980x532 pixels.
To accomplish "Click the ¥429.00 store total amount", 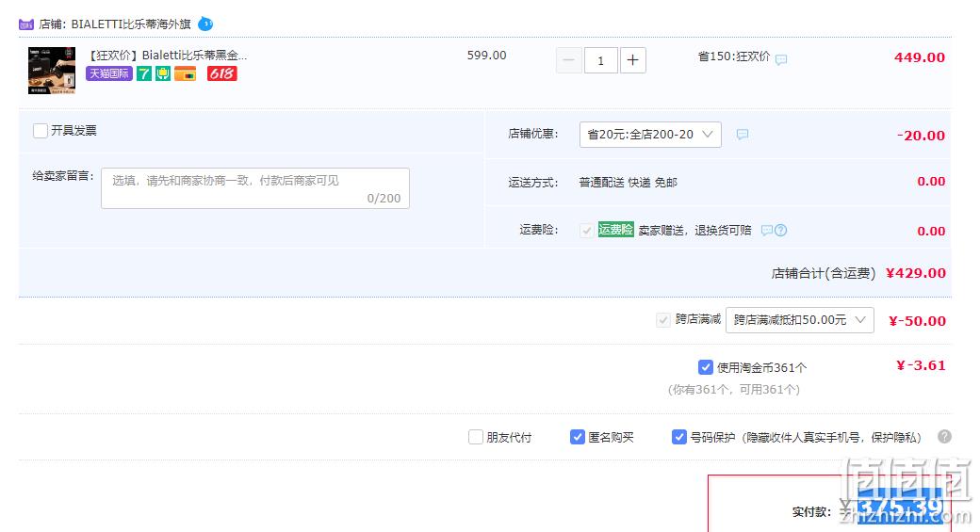I will point(916,273).
